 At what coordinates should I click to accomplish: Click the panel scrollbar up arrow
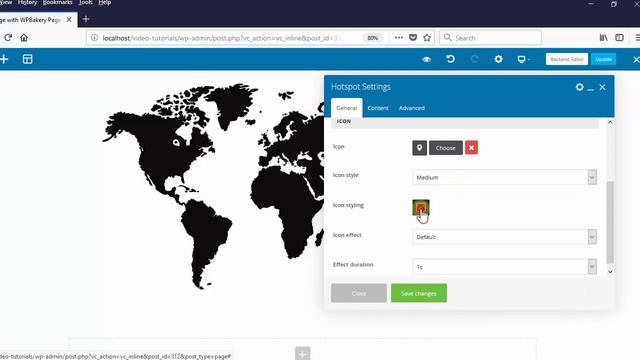pyautogui.click(x=610, y=122)
